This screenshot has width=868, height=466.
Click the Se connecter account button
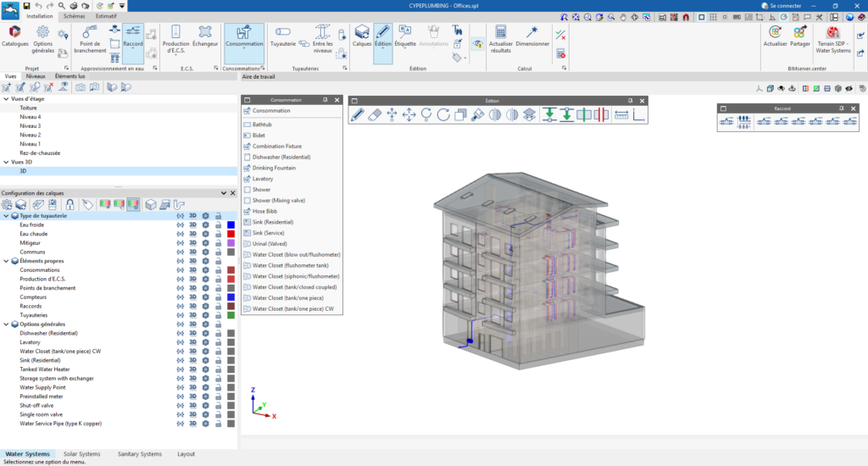[x=780, y=5]
